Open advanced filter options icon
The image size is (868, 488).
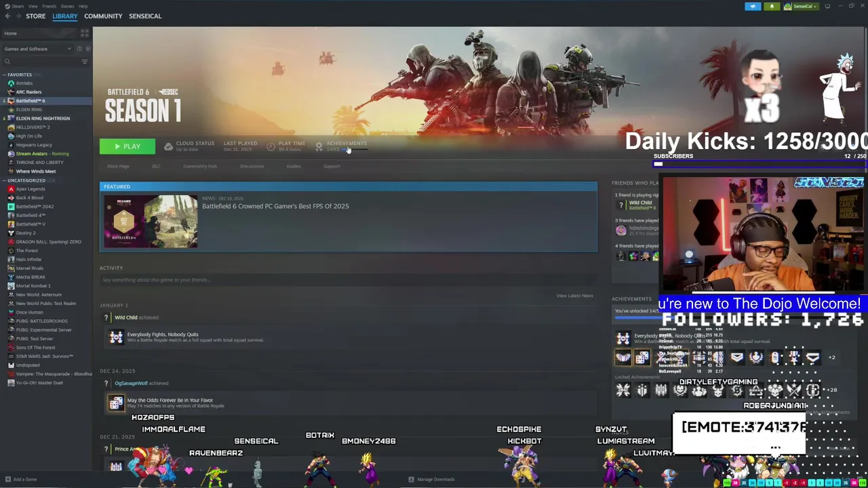85,62
